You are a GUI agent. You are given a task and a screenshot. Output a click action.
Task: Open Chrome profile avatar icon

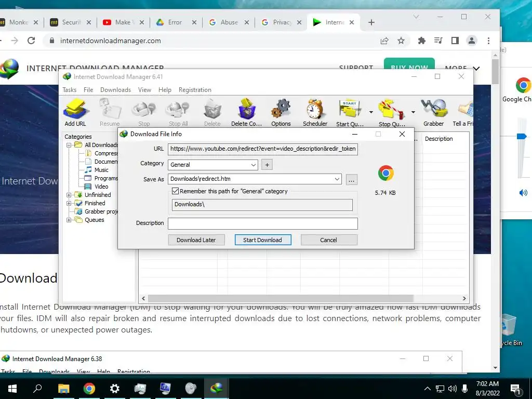pyautogui.click(x=472, y=41)
